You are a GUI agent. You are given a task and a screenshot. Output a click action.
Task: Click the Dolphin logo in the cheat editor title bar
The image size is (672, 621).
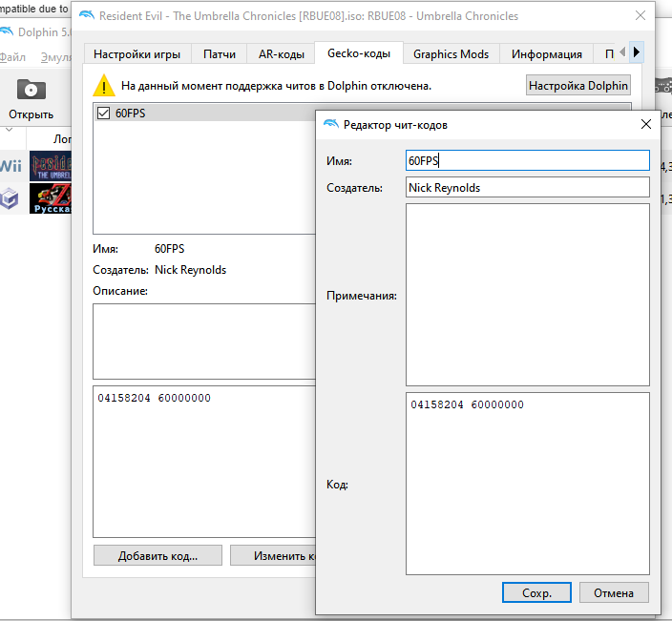pyautogui.click(x=330, y=124)
